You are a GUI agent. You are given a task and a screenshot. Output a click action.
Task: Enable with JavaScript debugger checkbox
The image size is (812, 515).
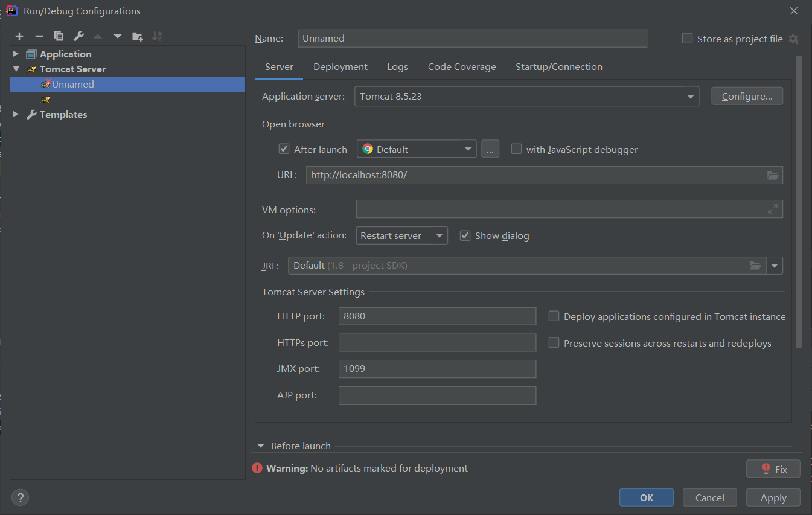(x=516, y=149)
